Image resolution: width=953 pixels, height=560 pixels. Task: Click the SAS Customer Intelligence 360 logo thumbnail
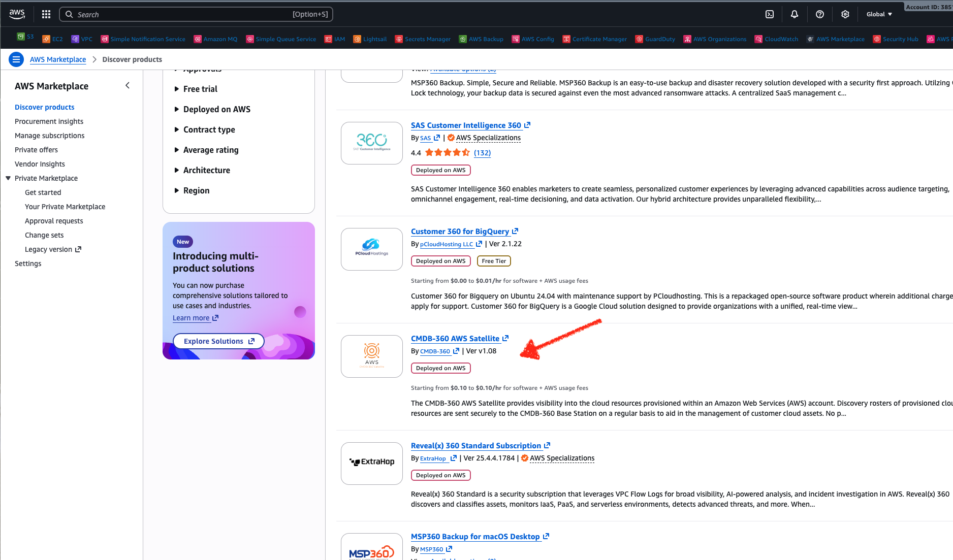click(x=372, y=143)
